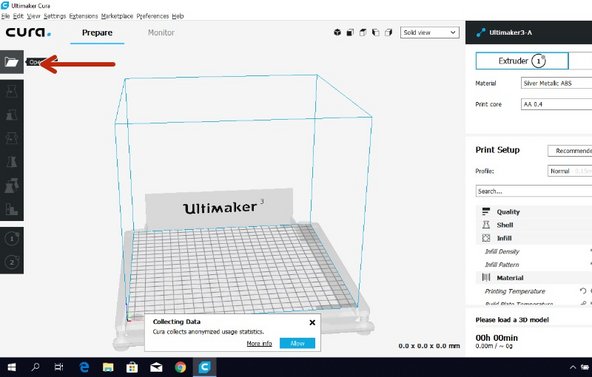Viewport: 592px width, 377px height.
Task: Expand the Shell settings category
Action: (534, 225)
